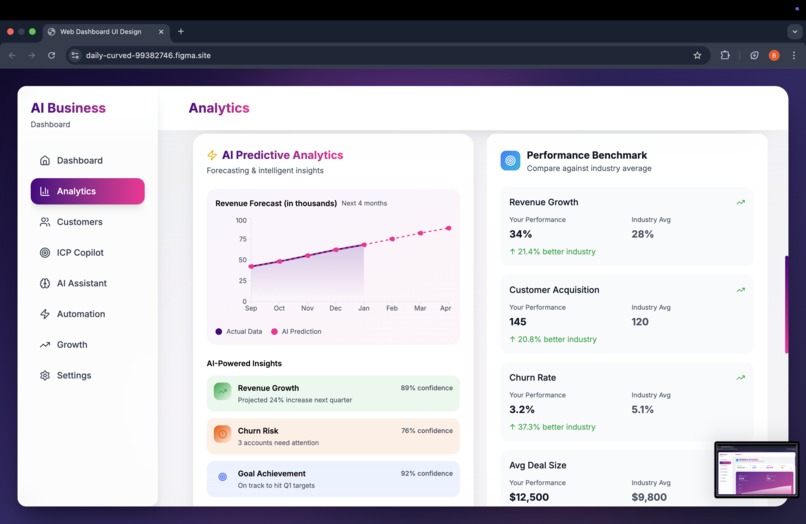Click the picture-in-picture preview thumbnail
This screenshot has width=806, height=524.
coord(756,469)
